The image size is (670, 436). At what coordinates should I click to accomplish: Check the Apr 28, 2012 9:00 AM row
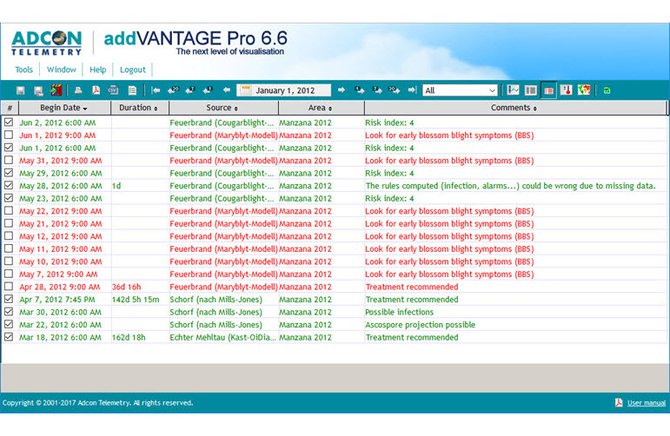(9, 286)
